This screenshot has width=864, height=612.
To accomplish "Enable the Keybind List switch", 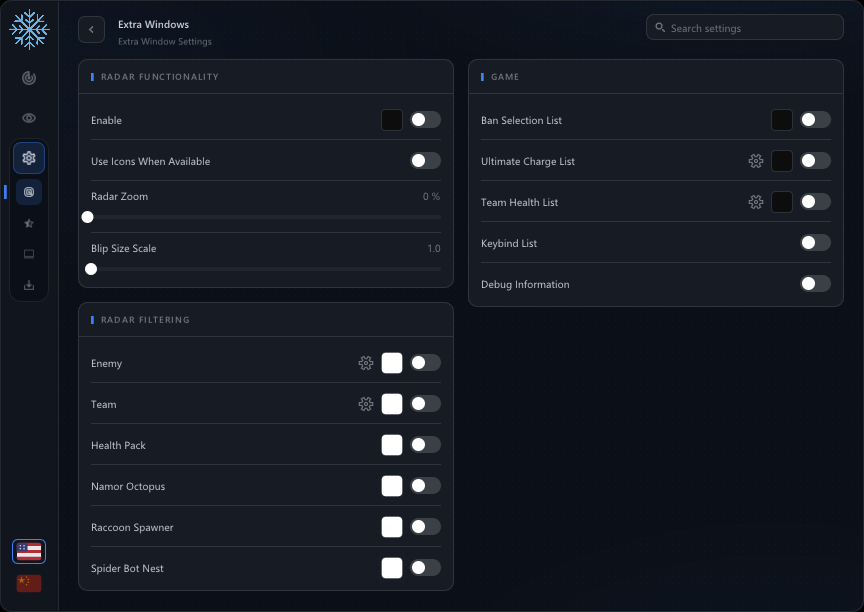I will [x=816, y=243].
